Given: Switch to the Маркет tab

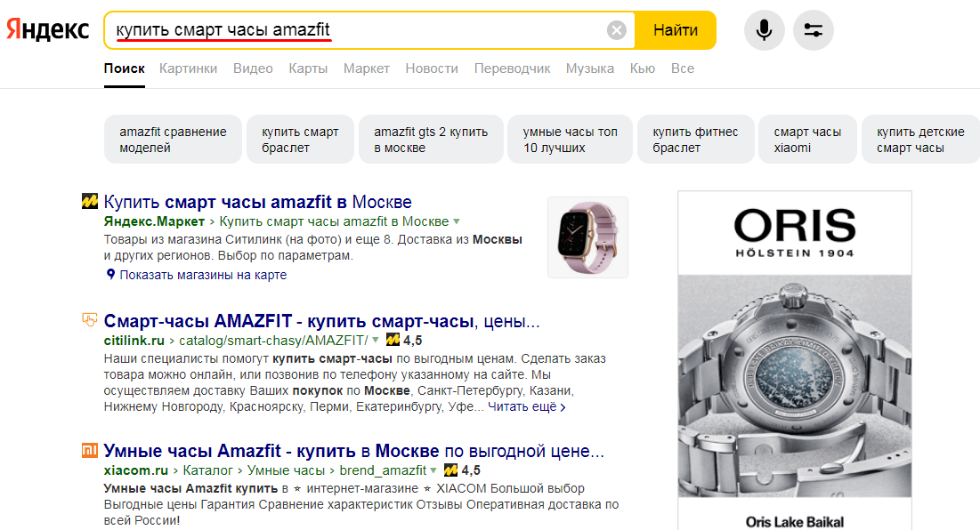Looking at the screenshot, I should (366, 68).
